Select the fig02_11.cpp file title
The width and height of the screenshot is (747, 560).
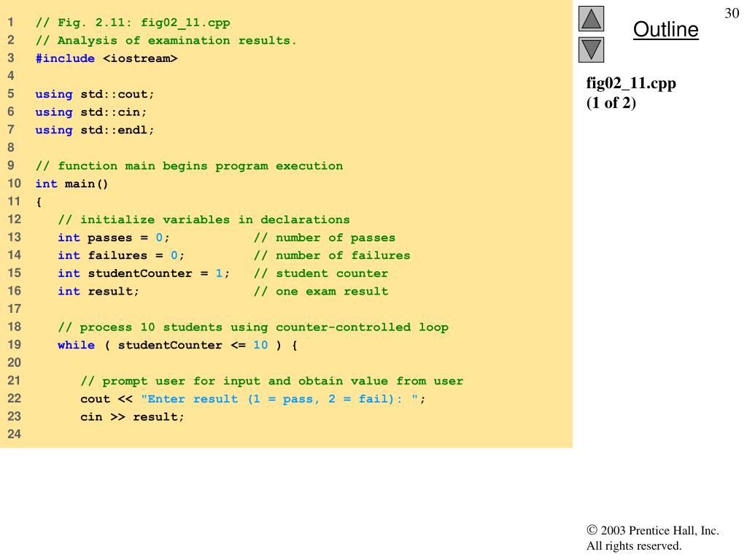point(631,83)
